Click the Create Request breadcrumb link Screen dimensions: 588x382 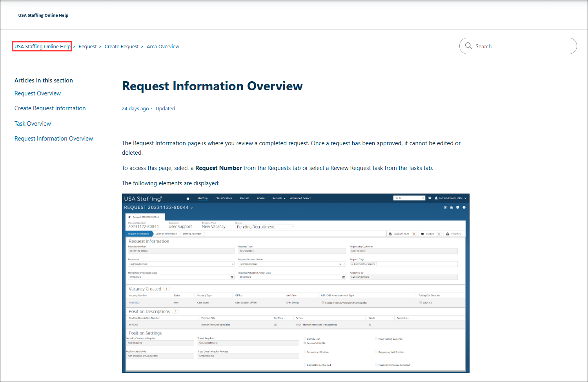[x=122, y=46]
